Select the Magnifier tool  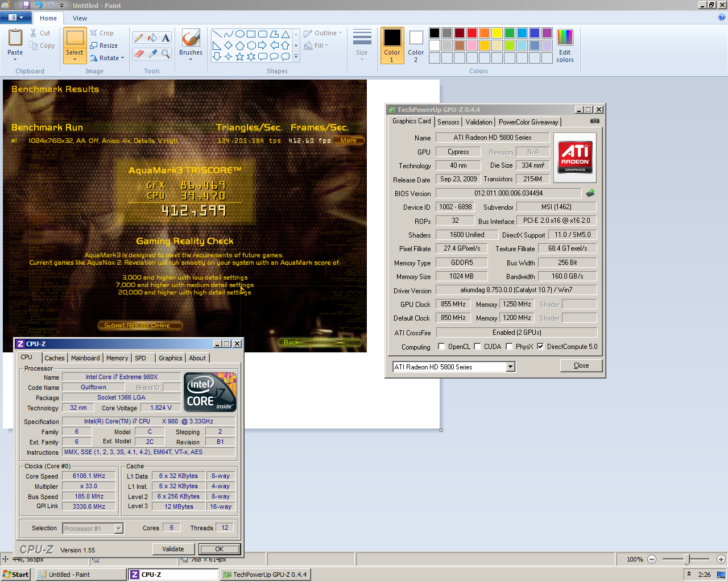(166, 54)
